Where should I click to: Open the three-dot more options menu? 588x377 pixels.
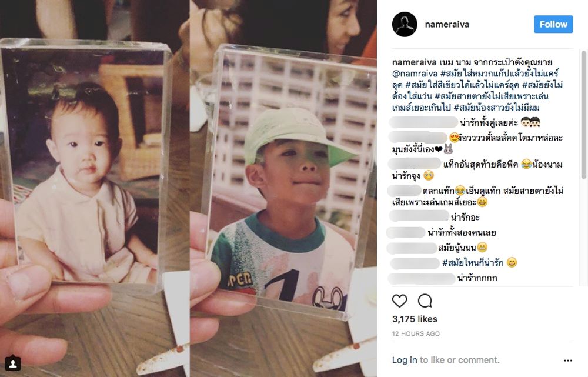tap(568, 361)
